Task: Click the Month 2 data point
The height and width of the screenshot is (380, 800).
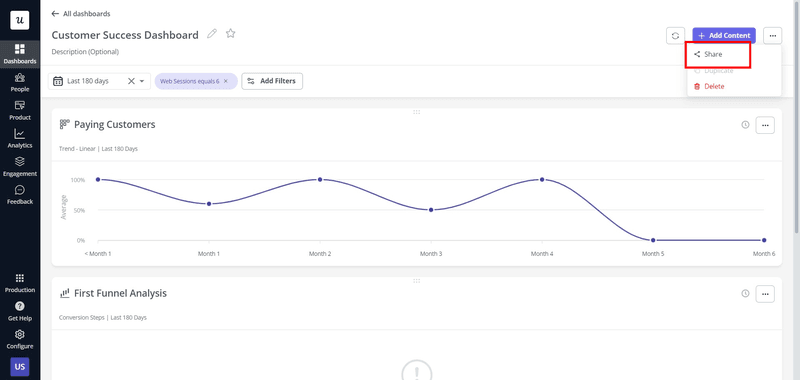Action: [x=320, y=180]
